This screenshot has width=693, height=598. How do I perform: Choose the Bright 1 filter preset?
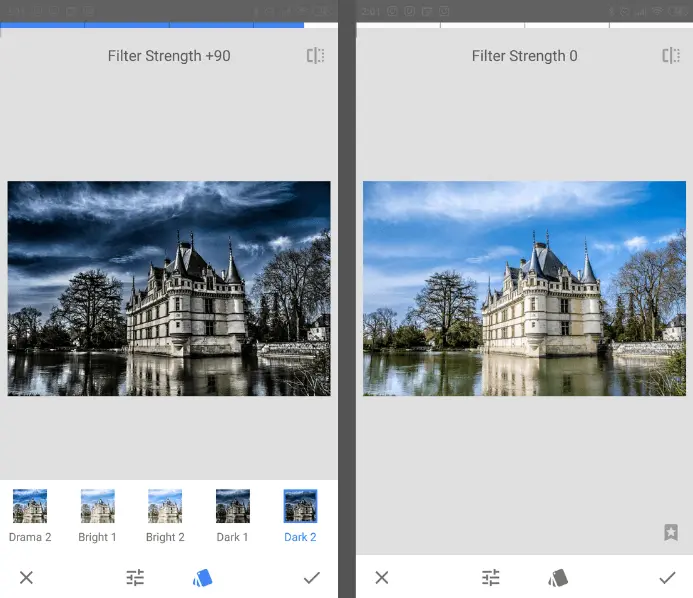(98, 508)
